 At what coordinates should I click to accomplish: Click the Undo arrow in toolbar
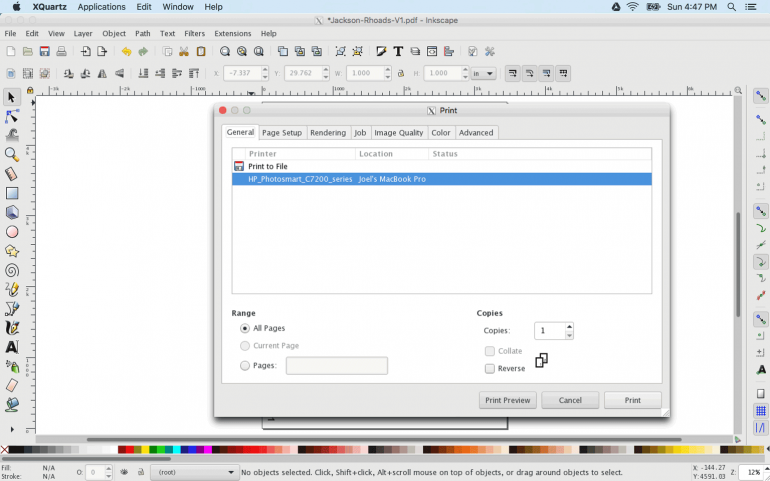(127, 51)
